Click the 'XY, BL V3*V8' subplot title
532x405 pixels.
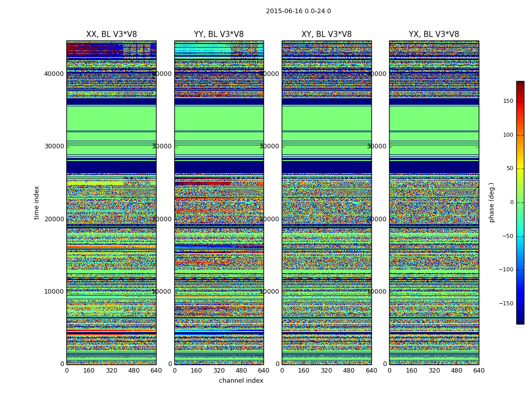326,34
